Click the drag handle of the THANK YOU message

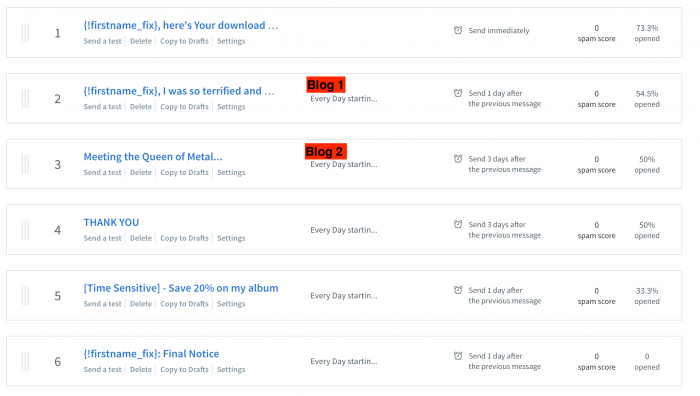tap(25, 230)
